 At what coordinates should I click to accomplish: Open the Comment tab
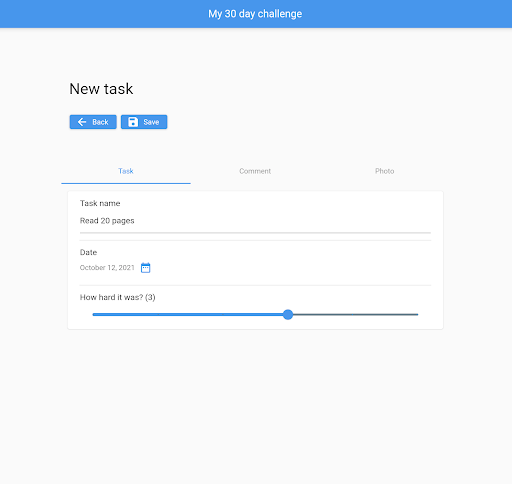pos(255,171)
